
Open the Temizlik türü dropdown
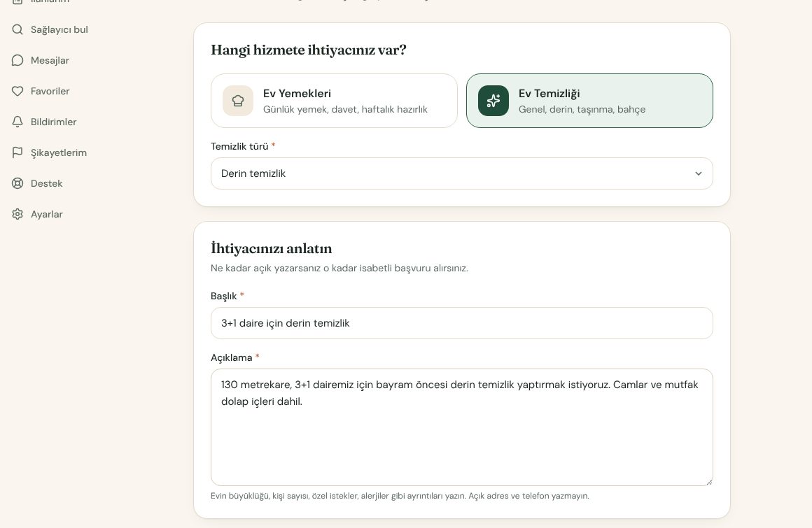pyautogui.click(x=461, y=173)
